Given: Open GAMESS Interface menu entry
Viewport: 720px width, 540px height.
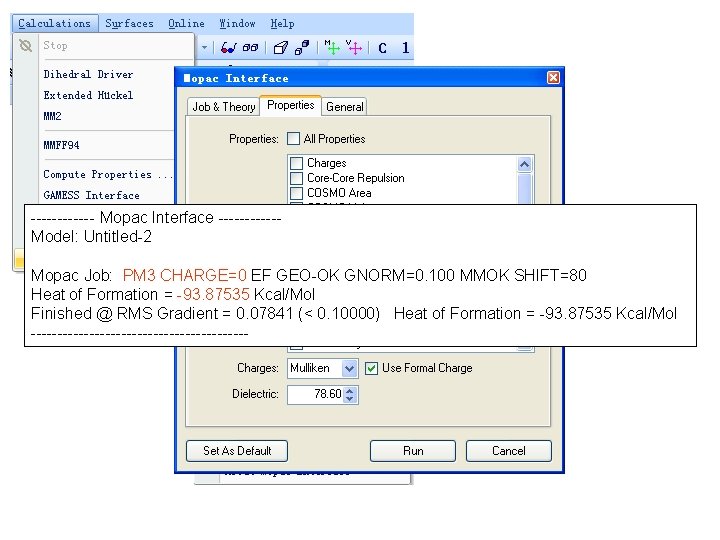Looking at the screenshot, I should [91, 195].
